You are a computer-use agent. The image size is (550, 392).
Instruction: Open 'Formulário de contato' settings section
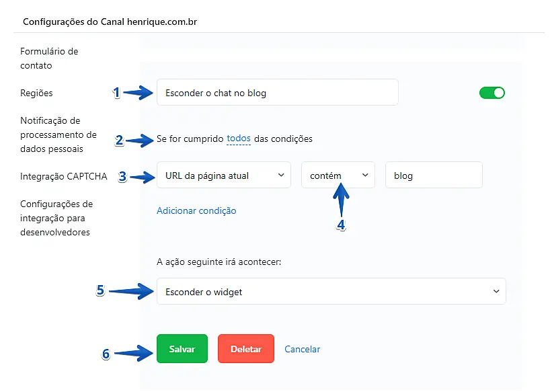click(49, 58)
